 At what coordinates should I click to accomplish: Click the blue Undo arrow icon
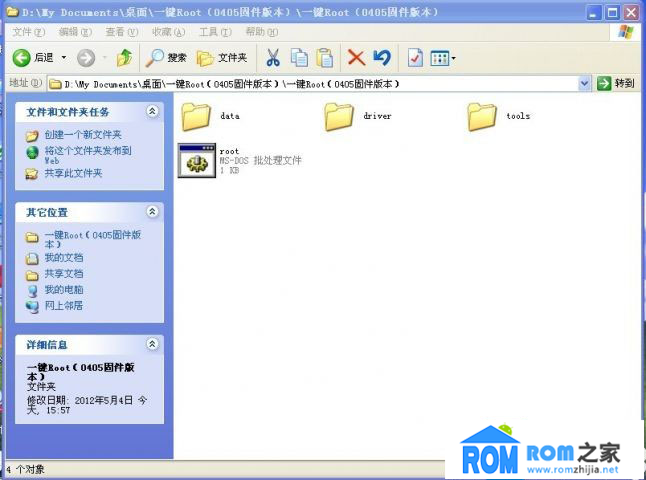(x=382, y=58)
